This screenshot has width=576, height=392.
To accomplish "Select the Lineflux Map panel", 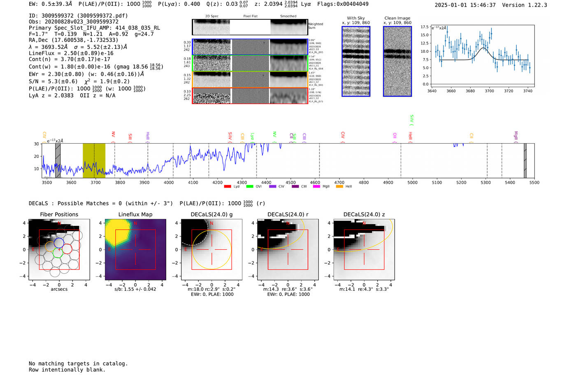I will click(135, 249).
